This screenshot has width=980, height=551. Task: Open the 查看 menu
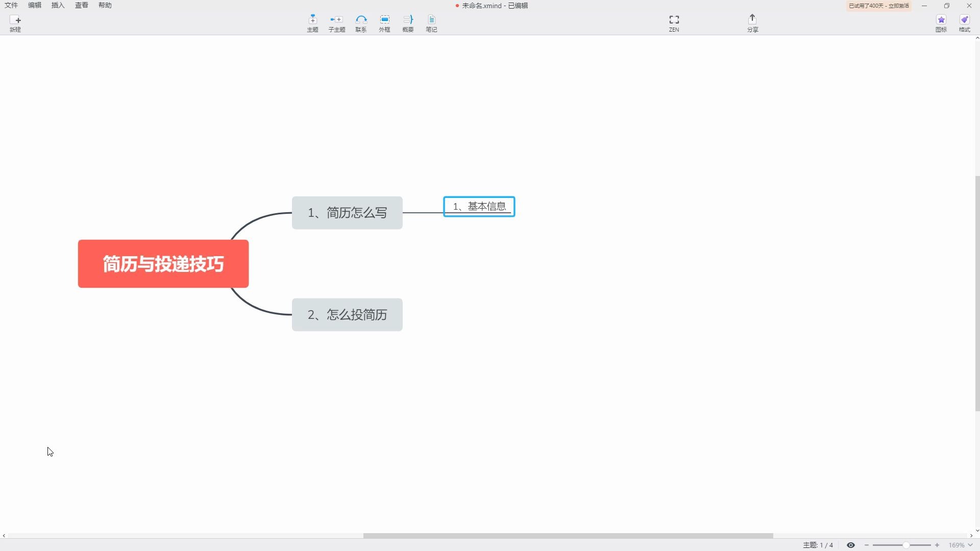coord(82,5)
